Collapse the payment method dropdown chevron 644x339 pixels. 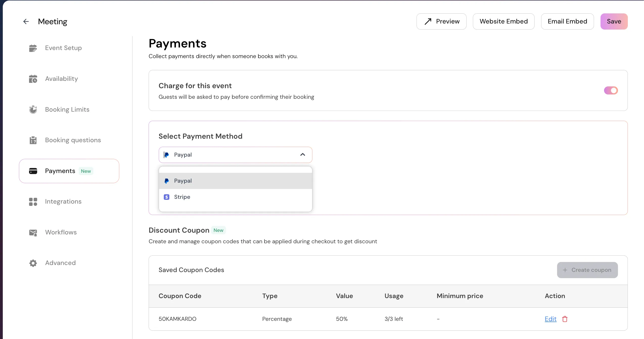303,155
